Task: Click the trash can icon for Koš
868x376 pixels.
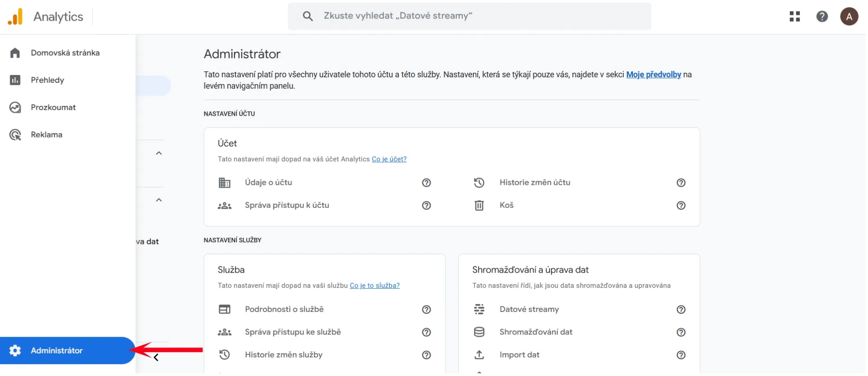Action: click(479, 206)
